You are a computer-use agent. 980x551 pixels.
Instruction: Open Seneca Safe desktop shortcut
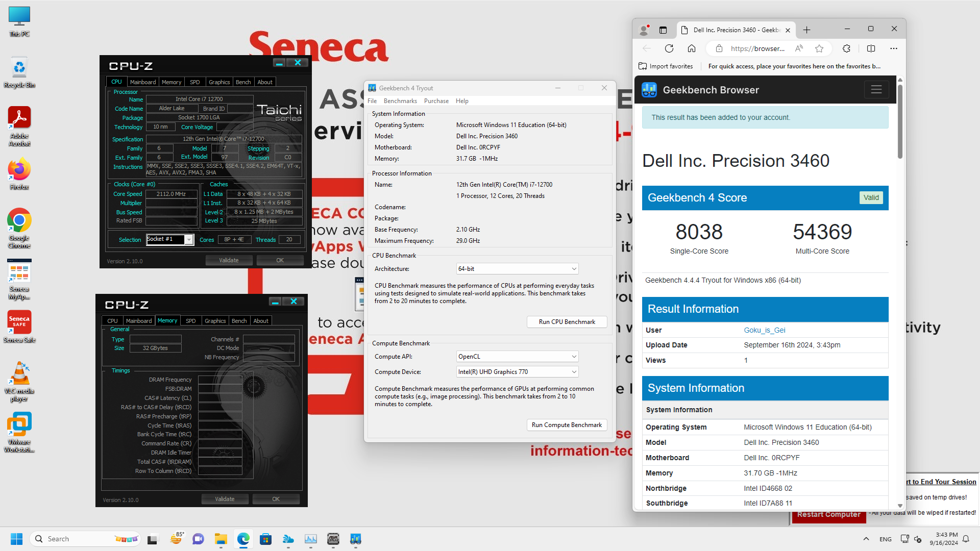click(x=19, y=327)
